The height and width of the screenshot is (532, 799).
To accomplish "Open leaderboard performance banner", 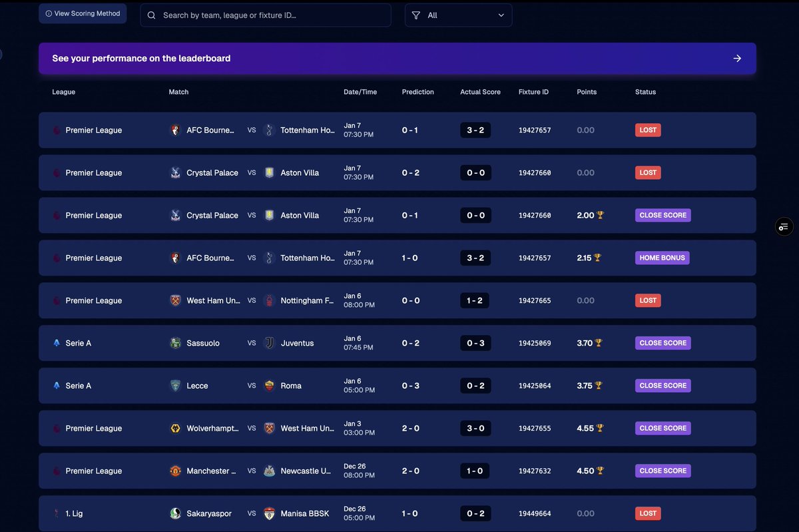I will coord(398,59).
